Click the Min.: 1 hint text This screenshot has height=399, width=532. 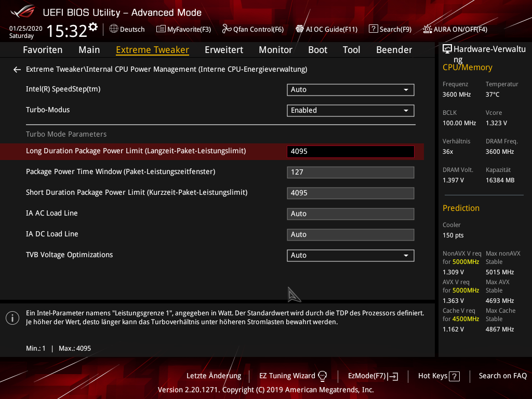(x=36, y=349)
